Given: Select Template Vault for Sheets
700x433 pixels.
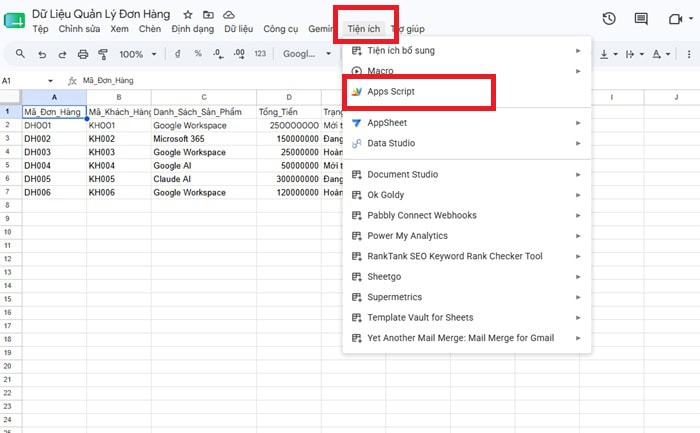Looking at the screenshot, I should click(467, 318).
